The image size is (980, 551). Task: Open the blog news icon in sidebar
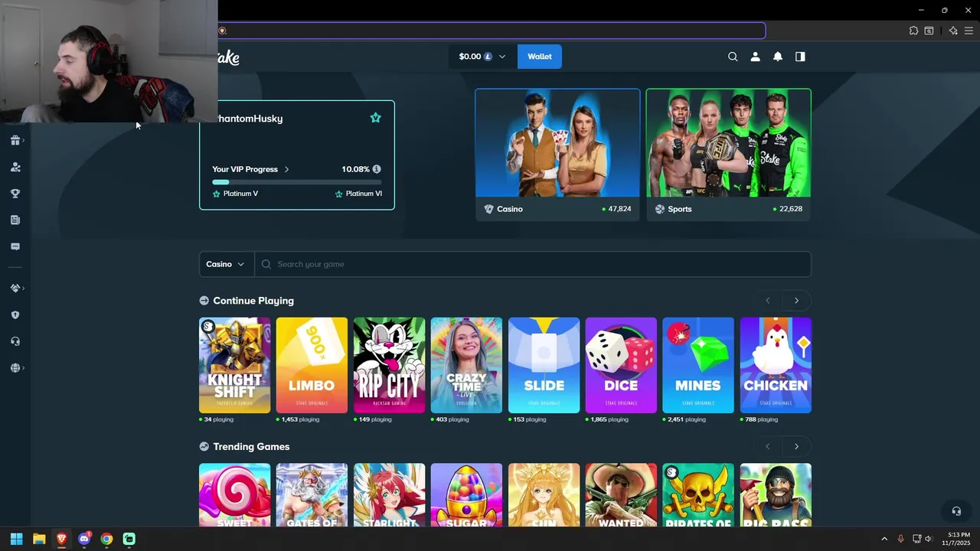[15, 220]
